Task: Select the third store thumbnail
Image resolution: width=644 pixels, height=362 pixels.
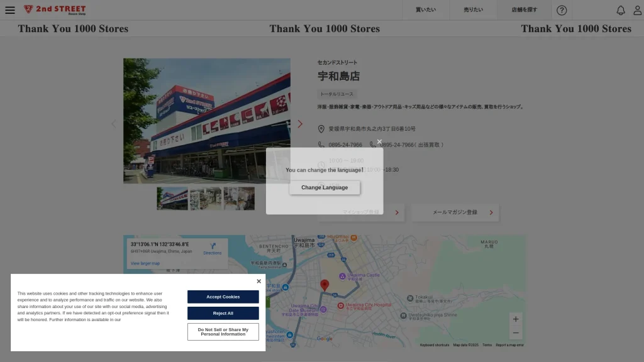Action: 239,199
